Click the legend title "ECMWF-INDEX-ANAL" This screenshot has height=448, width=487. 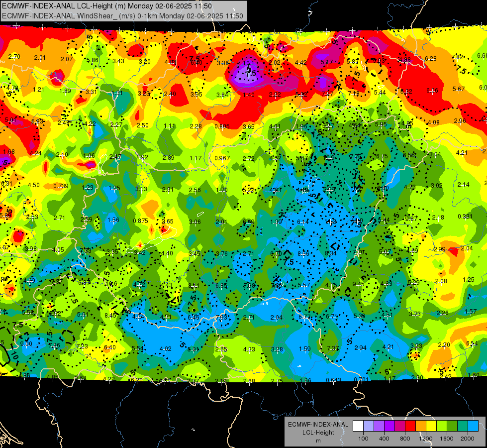[318, 425]
